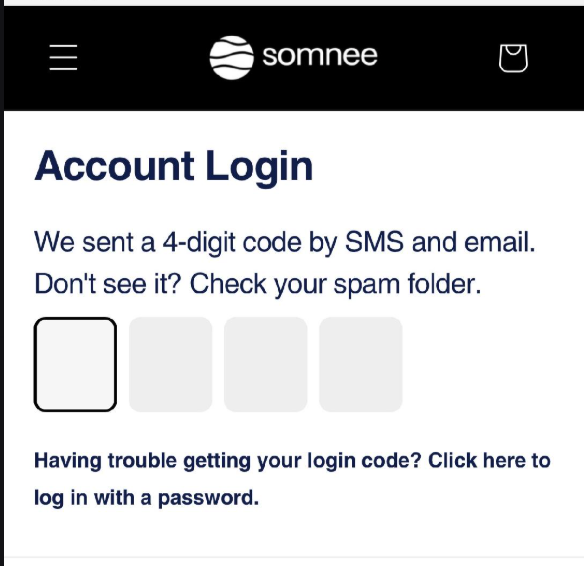Focus the first code digit box
The width and height of the screenshot is (584, 566).
[75, 364]
